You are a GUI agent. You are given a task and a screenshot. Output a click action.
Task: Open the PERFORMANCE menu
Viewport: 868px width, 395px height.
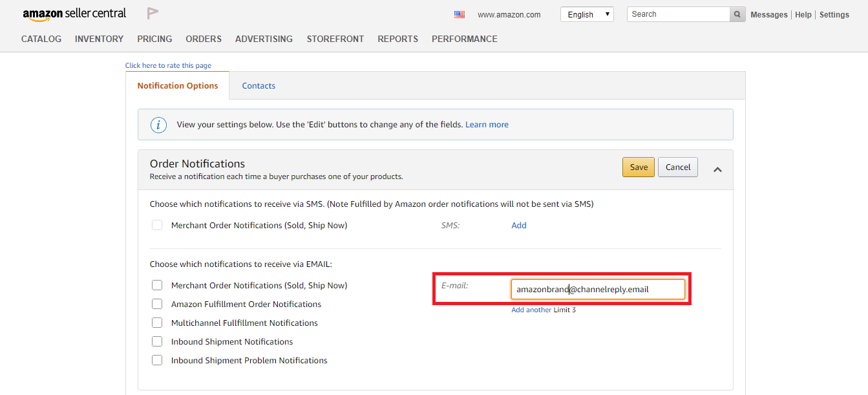tap(465, 39)
